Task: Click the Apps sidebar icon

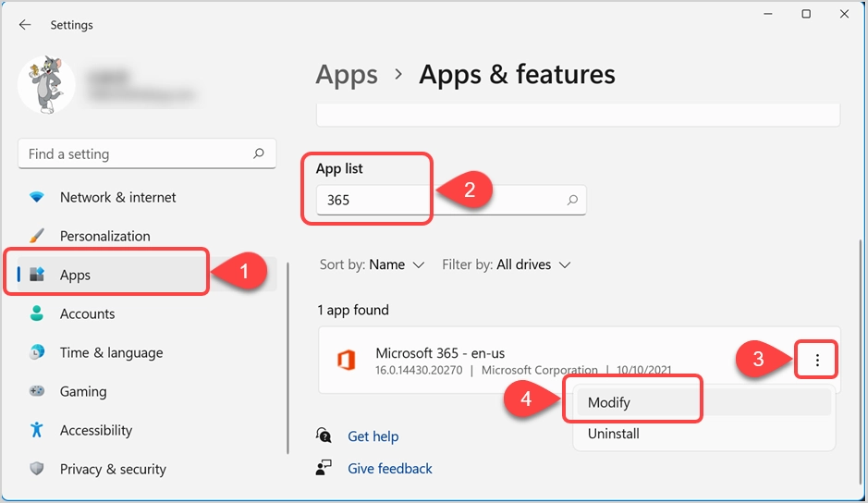Action: pos(37,275)
